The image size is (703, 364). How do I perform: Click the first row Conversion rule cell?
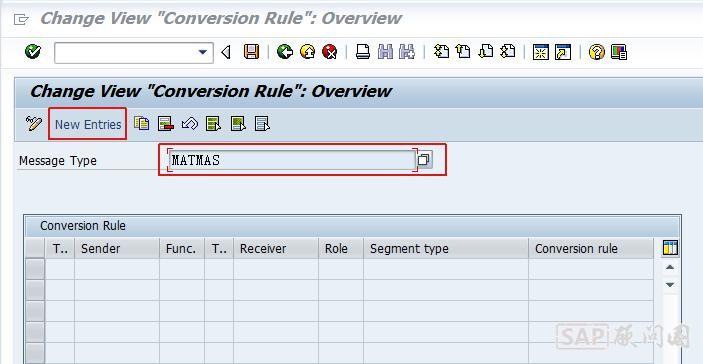point(591,269)
